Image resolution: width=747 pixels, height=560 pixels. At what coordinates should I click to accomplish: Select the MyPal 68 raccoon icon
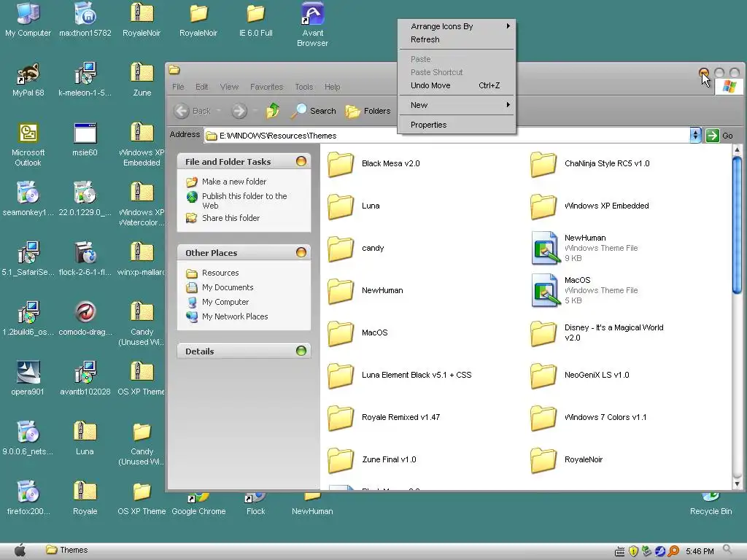(x=28, y=79)
